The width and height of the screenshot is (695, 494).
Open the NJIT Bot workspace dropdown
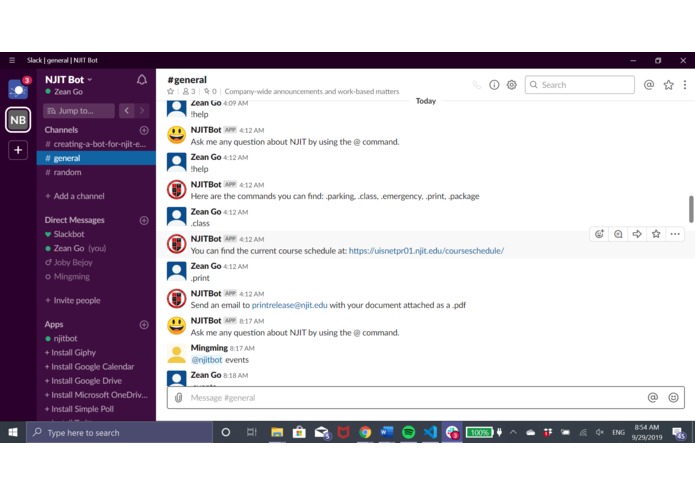click(x=68, y=80)
